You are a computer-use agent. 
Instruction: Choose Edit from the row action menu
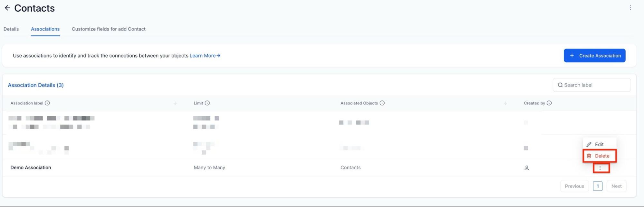[x=599, y=144]
